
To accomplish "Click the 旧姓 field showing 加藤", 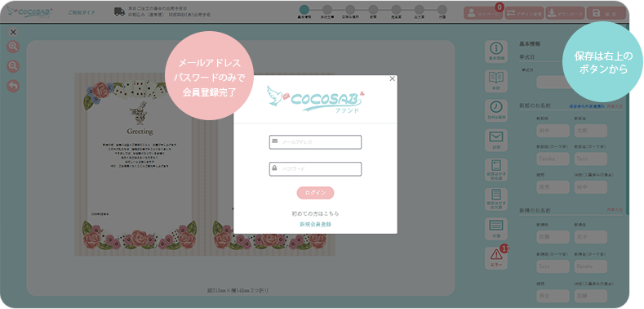I will pos(591,296).
